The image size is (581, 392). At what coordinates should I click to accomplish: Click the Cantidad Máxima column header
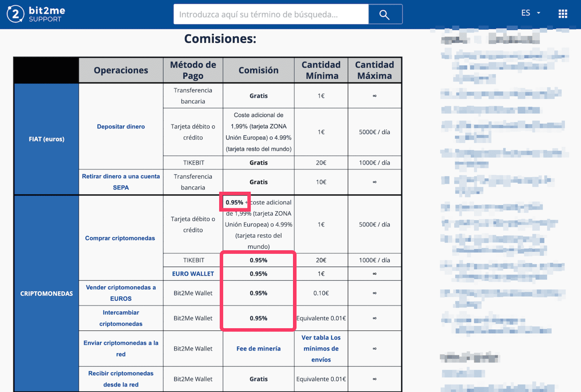374,70
